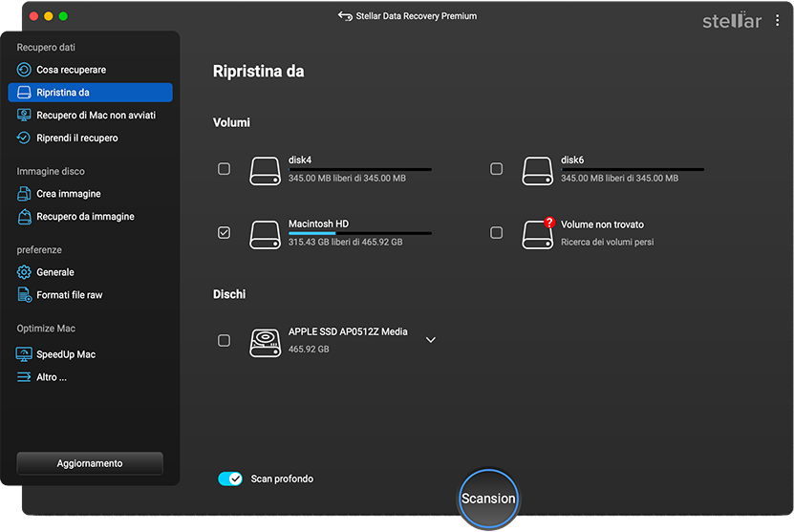This screenshot has height=532, width=794.
Task: Click the Volume non trovato label
Action: coord(602,224)
